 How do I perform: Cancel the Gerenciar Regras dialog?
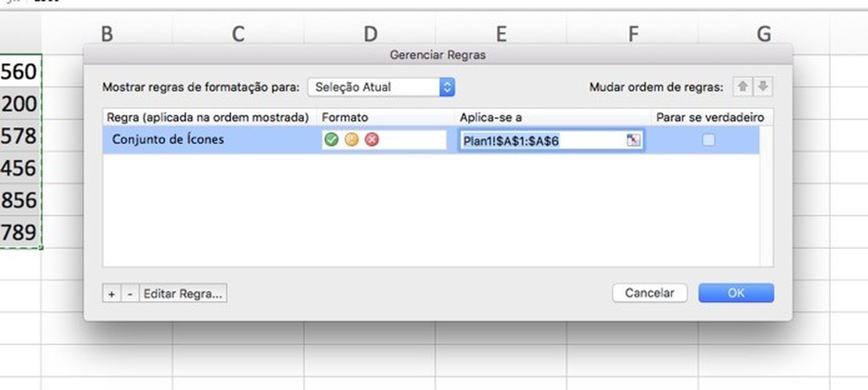(x=649, y=293)
